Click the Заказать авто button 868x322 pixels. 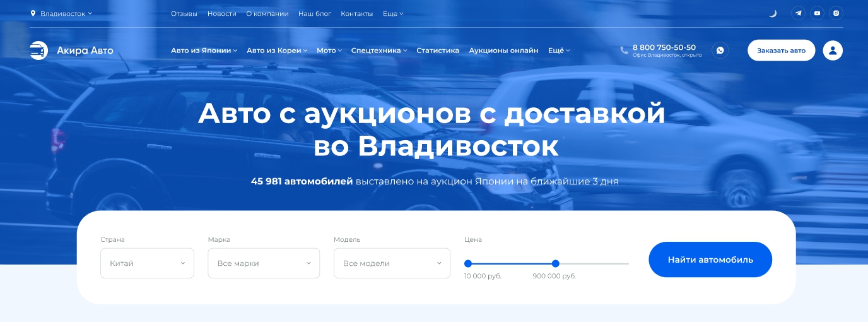coord(782,51)
